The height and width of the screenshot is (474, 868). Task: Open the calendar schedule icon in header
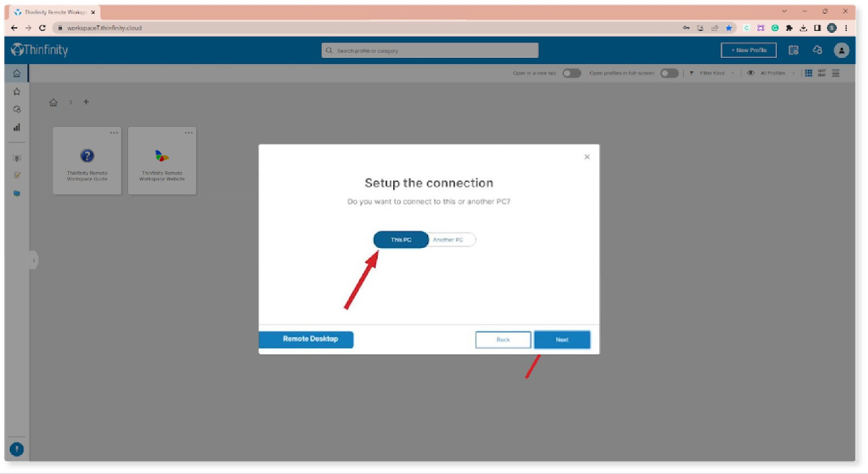pos(793,50)
